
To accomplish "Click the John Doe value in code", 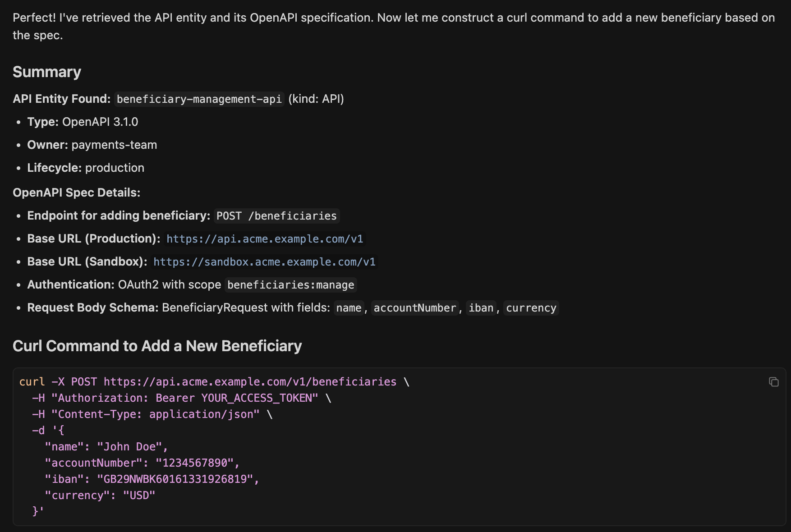I will [x=130, y=446].
